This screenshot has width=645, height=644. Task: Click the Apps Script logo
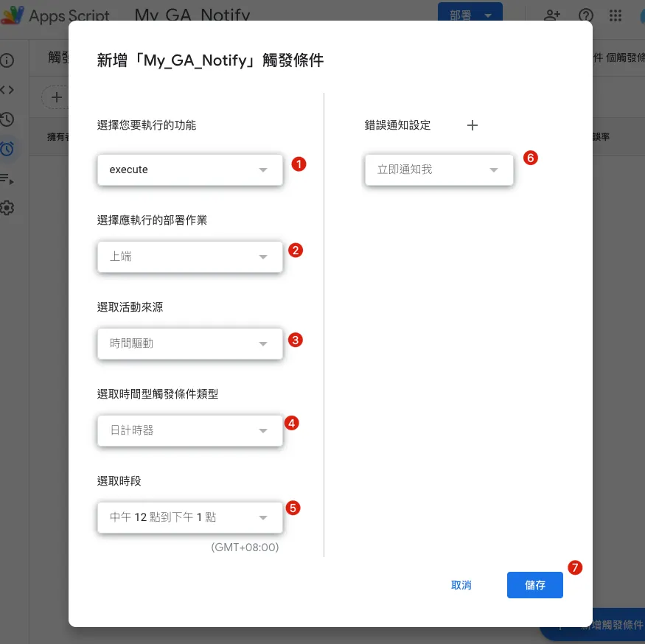pos(13,15)
